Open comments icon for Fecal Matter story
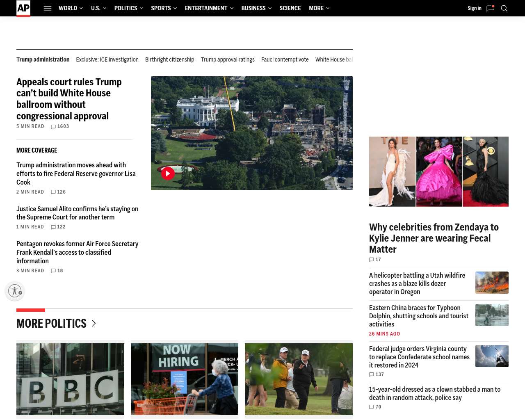The height and width of the screenshot is (420, 525). pyautogui.click(x=372, y=260)
